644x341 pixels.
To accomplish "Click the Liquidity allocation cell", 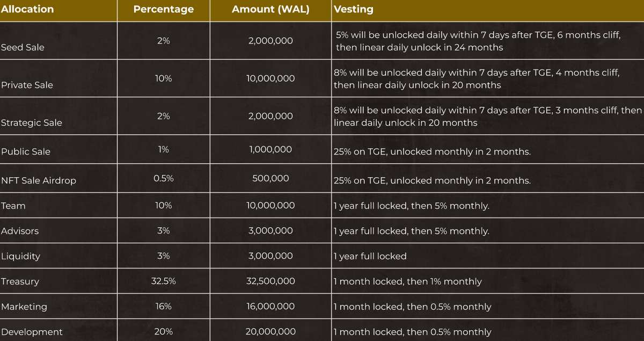I will point(20,256).
